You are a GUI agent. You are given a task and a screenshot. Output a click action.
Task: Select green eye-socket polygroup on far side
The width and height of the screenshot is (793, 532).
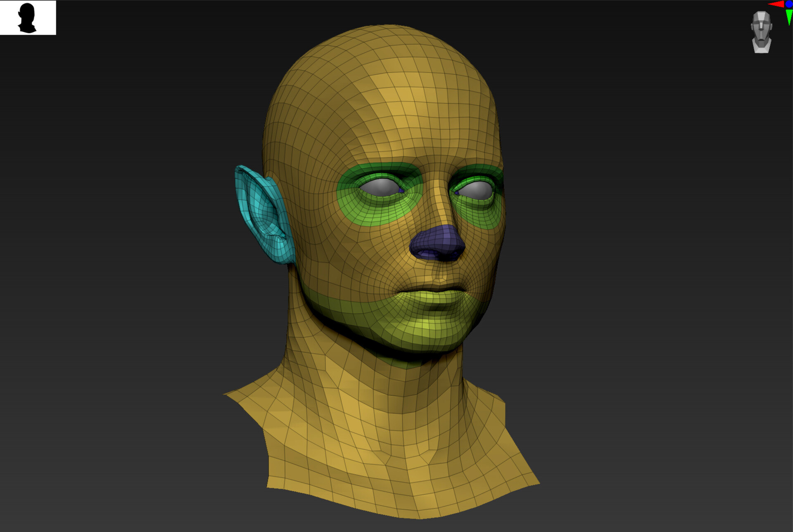click(x=479, y=215)
